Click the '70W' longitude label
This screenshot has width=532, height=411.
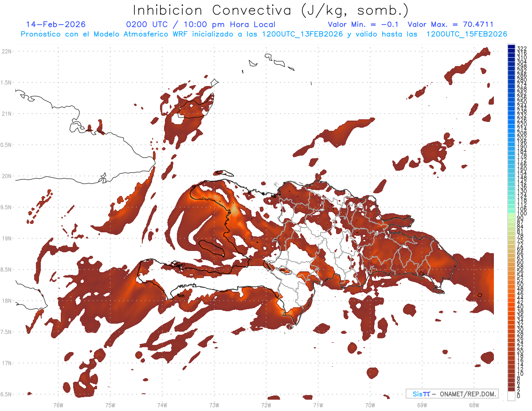pos(370,404)
